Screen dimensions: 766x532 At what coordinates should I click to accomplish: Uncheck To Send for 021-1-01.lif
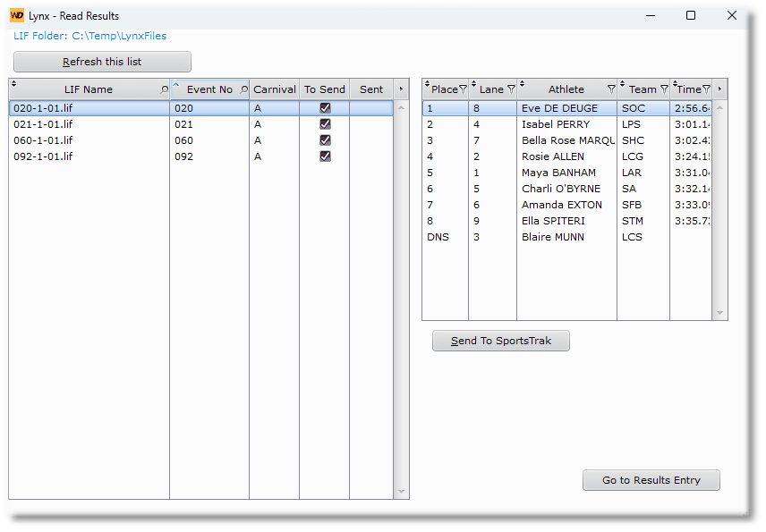click(325, 124)
